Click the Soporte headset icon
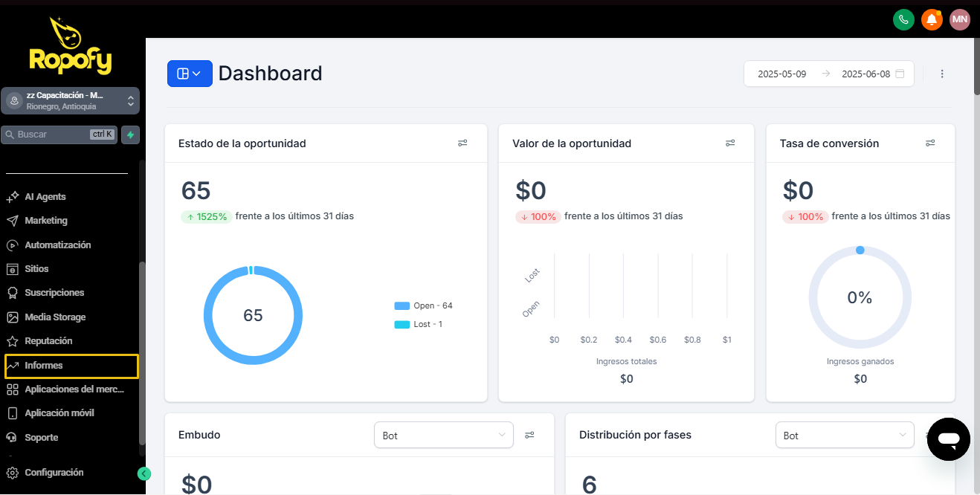This screenshot has height=495, width=980. pos(13,438)
